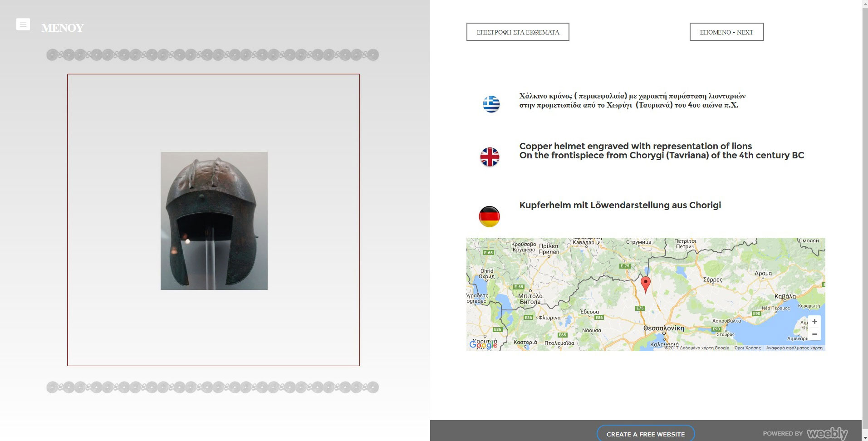Viewport: 868px width, 441px height.
Task: Go to next exhibit via ΕΠΟΜΕΝΟ - NEXT
Action: click(726, 32)
